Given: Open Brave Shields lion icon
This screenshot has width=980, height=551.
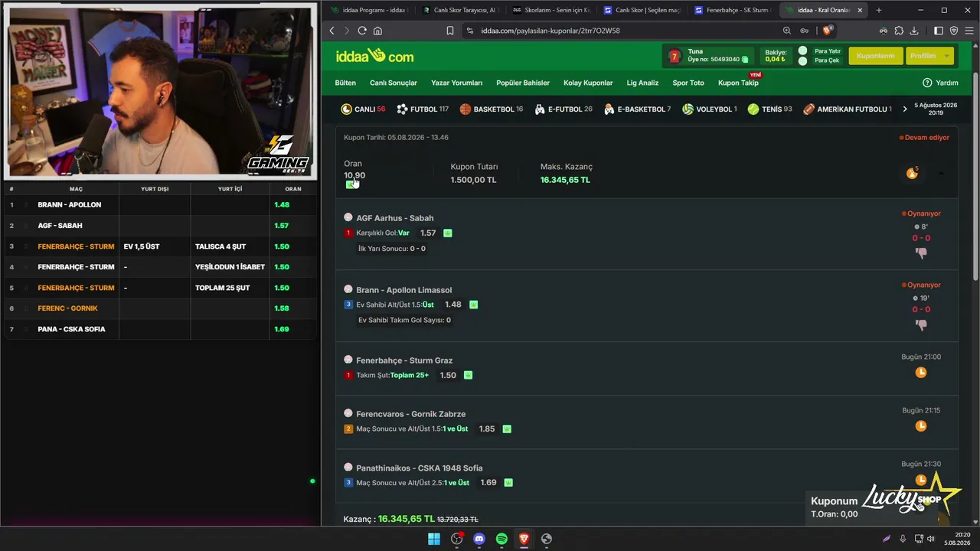Looking at the screenshot, I should click(828, 31).
